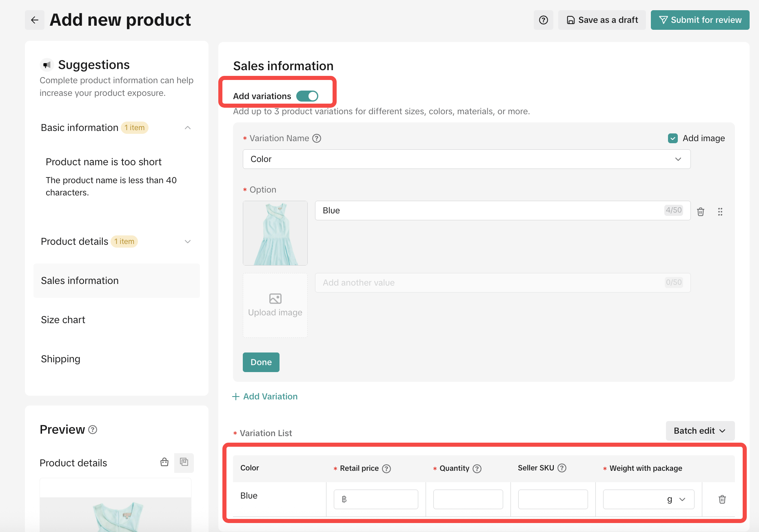Click the blue dress option thumbnail
Viewport: 759px width, 532px height.
[275, 233]
